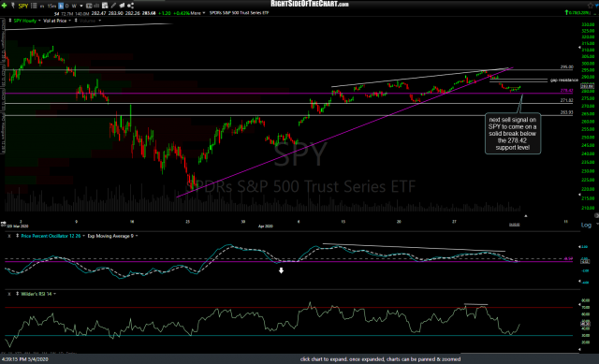Open the chart notes icon
Image resolution: width=599 pixels, height=364 pixels.
coord(105,6)
